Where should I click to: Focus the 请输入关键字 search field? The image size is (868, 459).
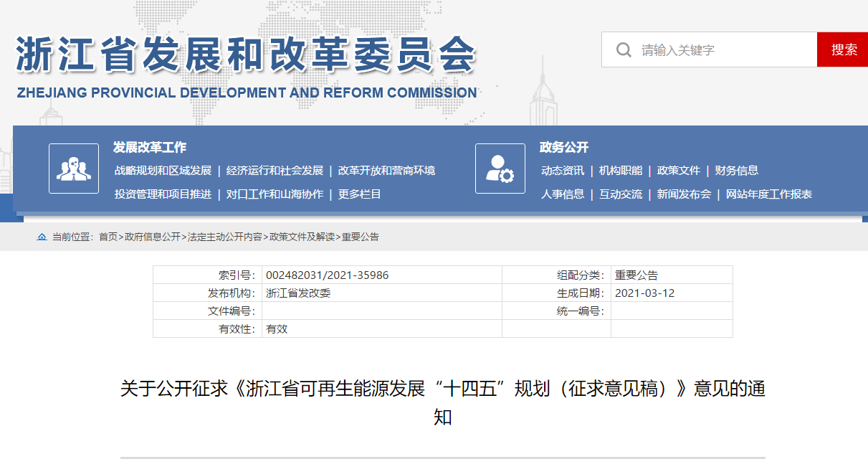(724, 49)
